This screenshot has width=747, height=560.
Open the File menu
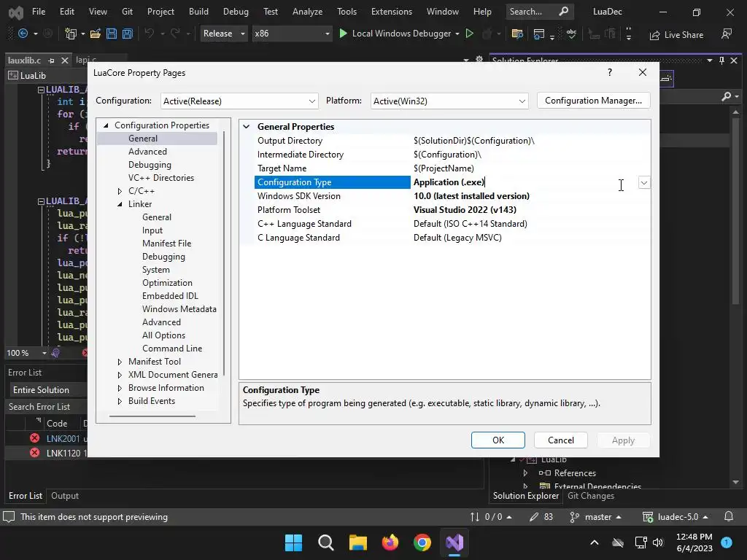coord(39,12)
